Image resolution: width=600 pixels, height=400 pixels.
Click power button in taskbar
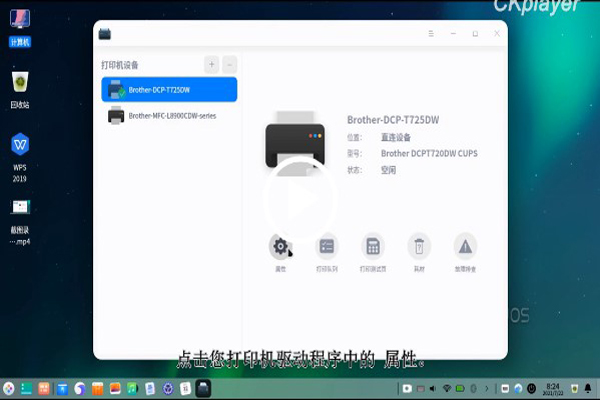pos(532,389)
